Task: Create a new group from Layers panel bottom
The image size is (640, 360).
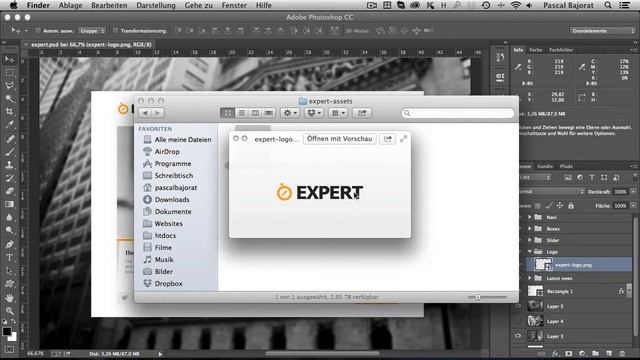Action: pyautogui.click(x=596, y=353)
